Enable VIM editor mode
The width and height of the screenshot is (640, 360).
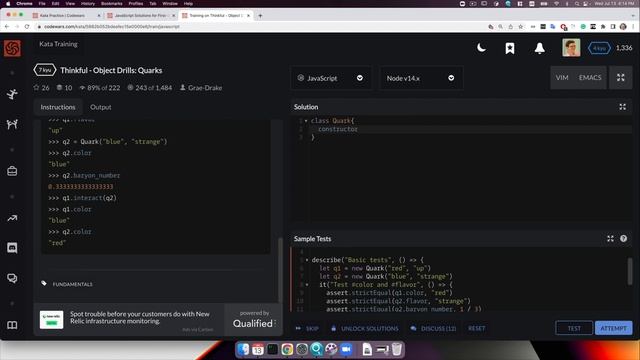562,78
